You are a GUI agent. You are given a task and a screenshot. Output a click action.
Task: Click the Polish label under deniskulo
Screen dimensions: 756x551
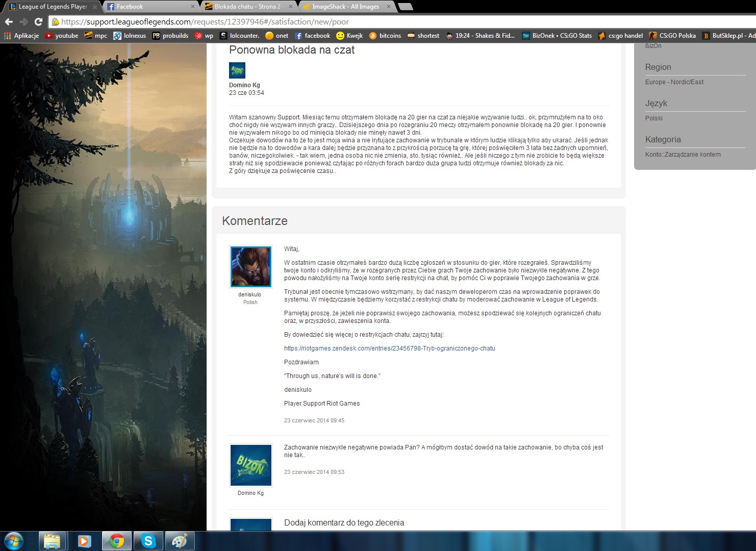(x=250, y=303)
